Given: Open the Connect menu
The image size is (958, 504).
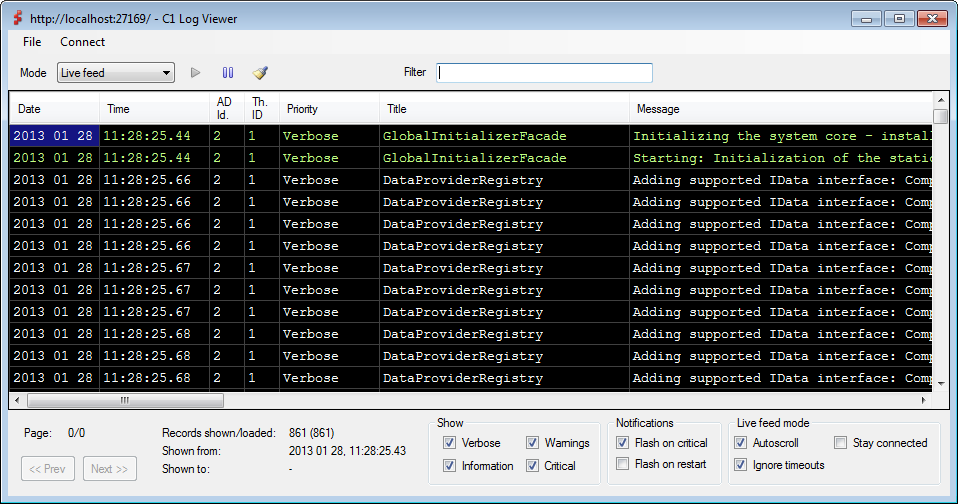Looking at the screenshot, I should coord(82,42).
